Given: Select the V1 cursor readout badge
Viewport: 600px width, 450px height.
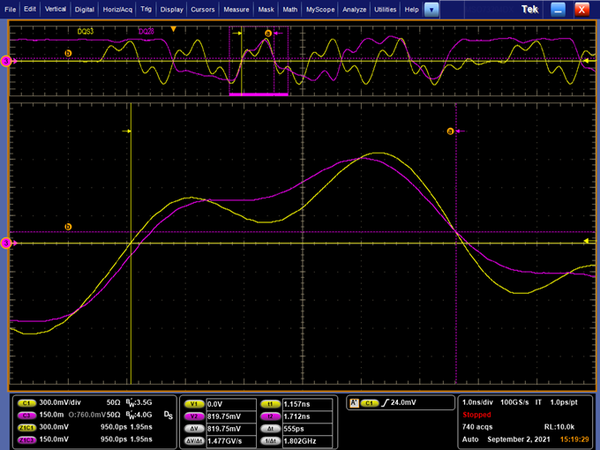Looking at the screenshot, I should click(x=196, y=402).
